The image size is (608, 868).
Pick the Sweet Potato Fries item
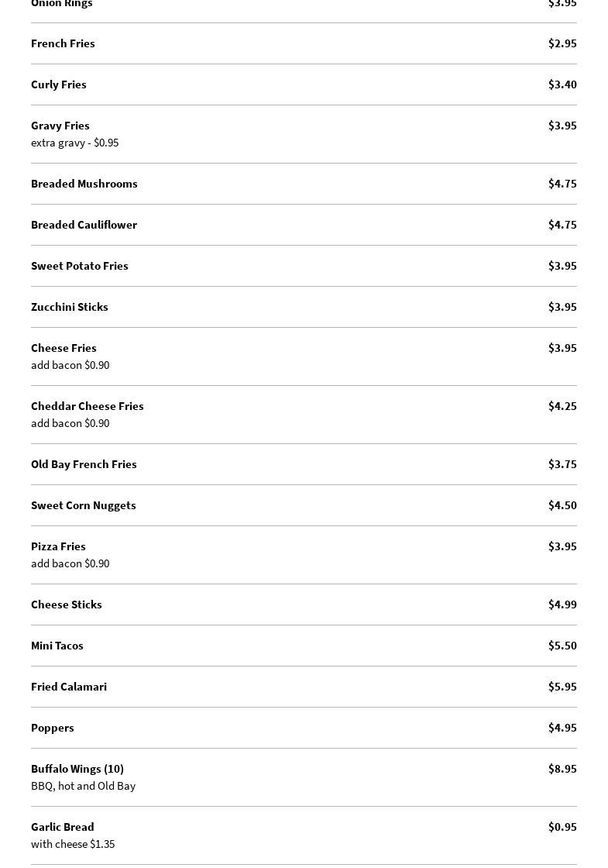[x=80, y=266]
